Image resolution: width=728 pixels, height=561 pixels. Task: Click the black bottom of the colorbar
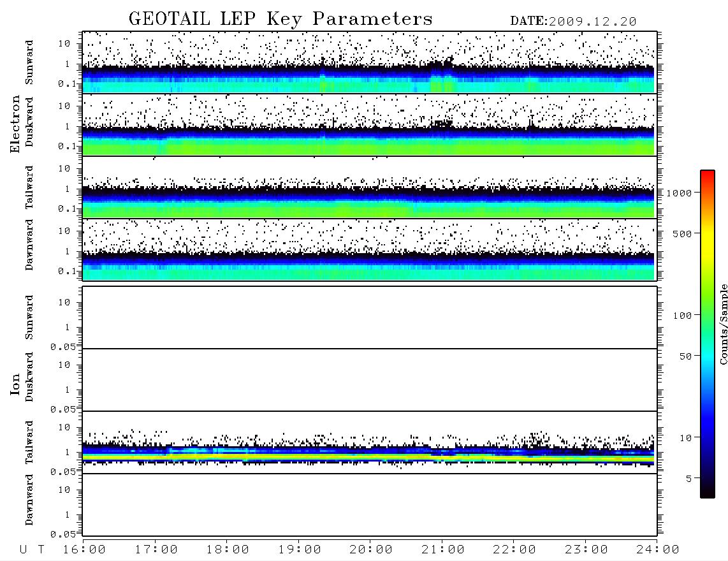click(707, 490)
